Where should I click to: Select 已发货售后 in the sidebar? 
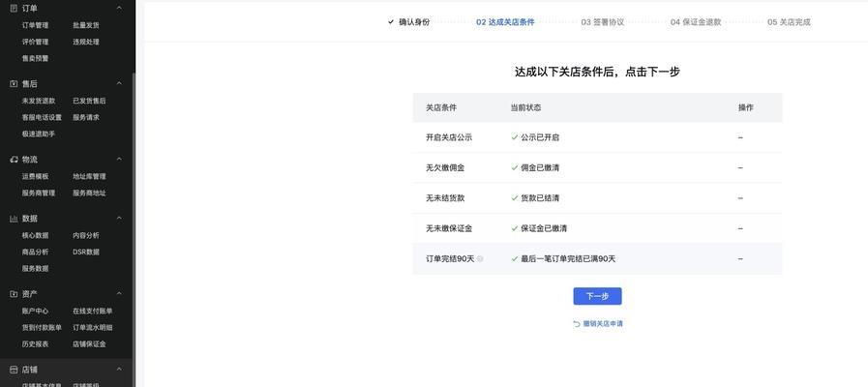pyautogui.click(x=89, y=101)
